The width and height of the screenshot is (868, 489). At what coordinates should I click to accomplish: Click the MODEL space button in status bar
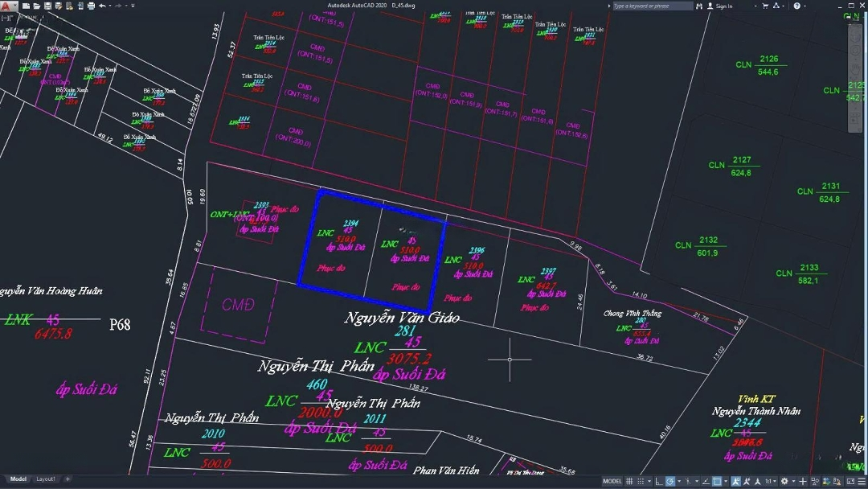[x=612, y=481]
